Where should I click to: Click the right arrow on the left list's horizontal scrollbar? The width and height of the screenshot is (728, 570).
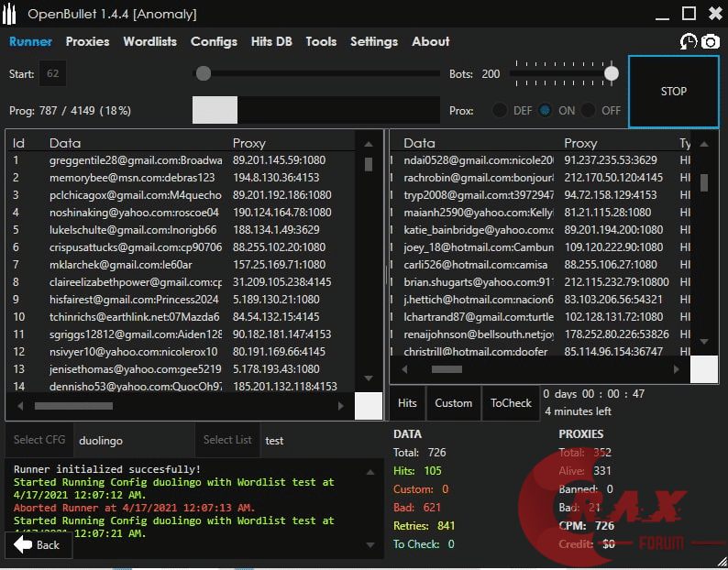(x=339, y=405)
